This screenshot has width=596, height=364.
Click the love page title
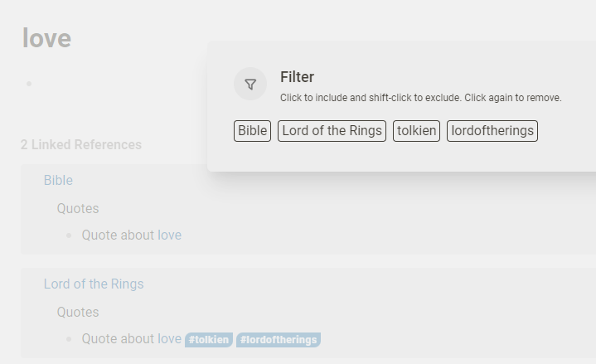click(x=46, y=38)
